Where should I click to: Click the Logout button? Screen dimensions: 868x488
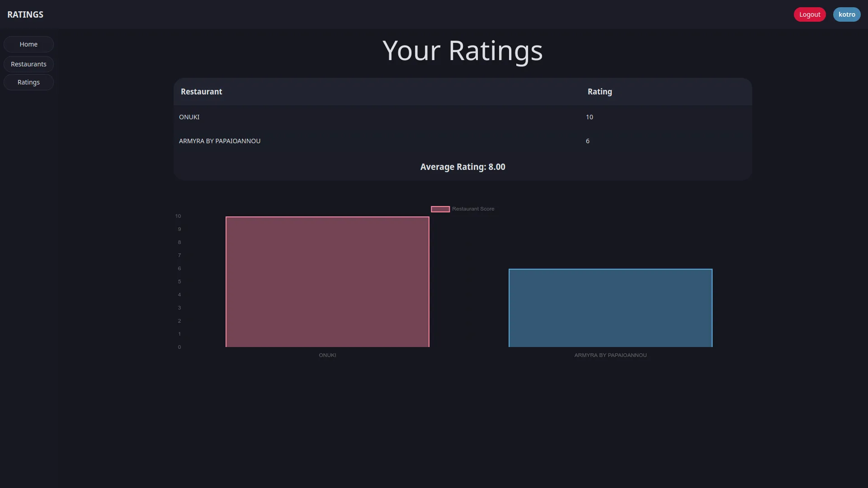[x=809, y=14]
